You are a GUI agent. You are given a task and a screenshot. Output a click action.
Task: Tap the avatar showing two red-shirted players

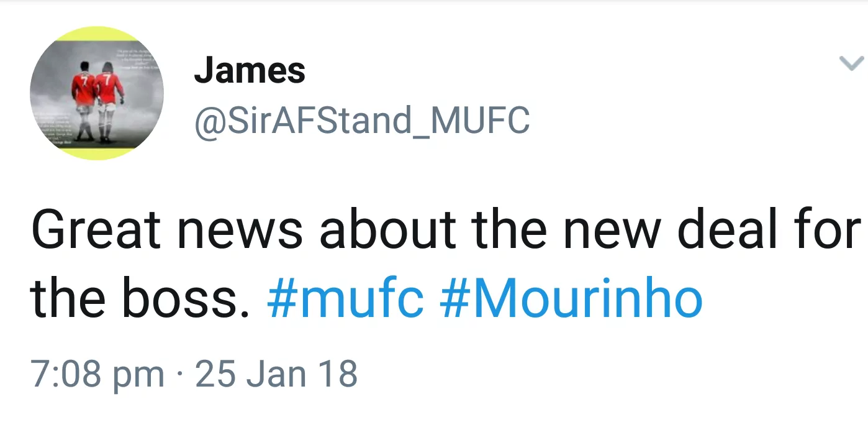97,93
